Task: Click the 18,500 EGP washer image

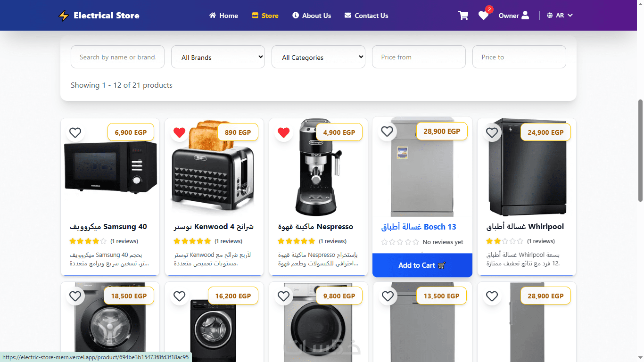Action: tap(110, 323)
